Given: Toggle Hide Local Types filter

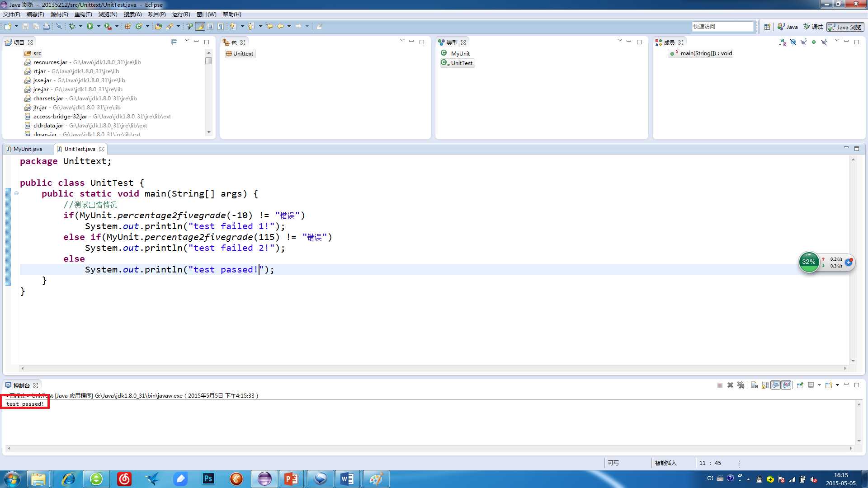Looking at the screenshot, I should pos(824,42).
